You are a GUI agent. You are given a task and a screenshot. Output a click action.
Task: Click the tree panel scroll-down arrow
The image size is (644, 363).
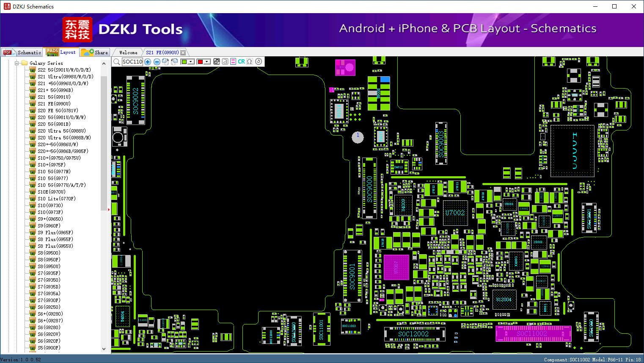(104, 349)
